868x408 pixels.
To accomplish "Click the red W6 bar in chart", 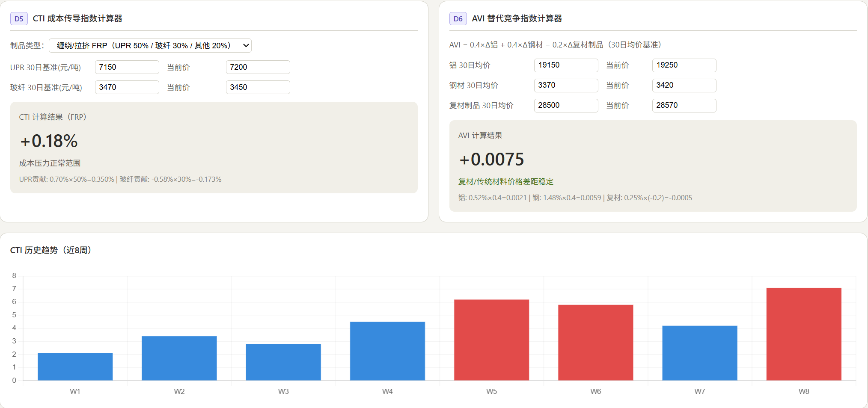I will [x=596, y=342].
